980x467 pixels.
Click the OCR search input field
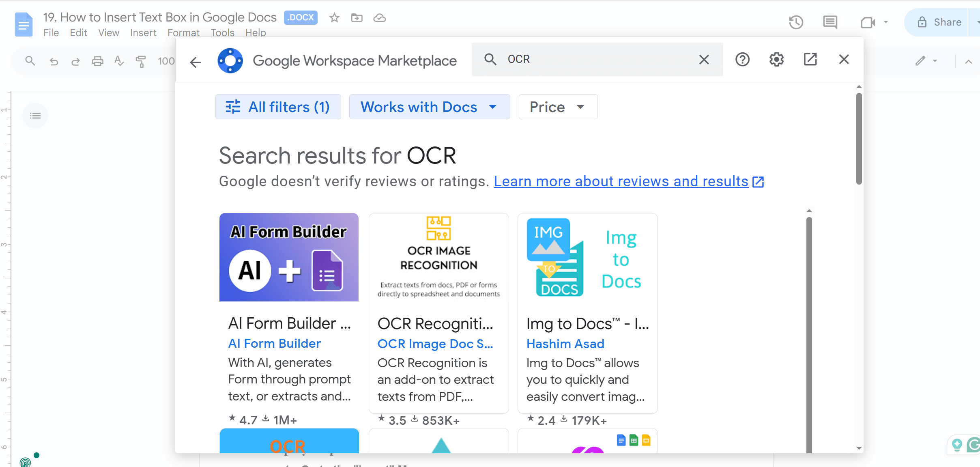coord(597,59)
